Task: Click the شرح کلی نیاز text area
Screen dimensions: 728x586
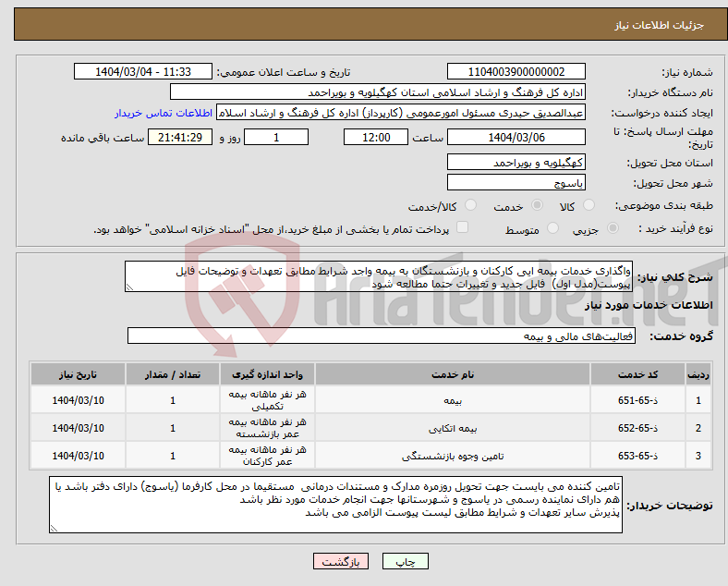Action: [379, 276]
